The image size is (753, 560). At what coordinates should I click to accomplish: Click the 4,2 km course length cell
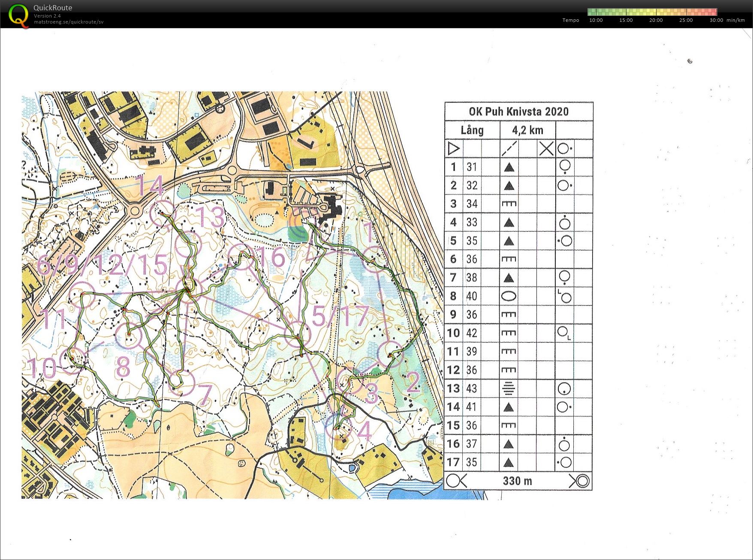(527, 130)
